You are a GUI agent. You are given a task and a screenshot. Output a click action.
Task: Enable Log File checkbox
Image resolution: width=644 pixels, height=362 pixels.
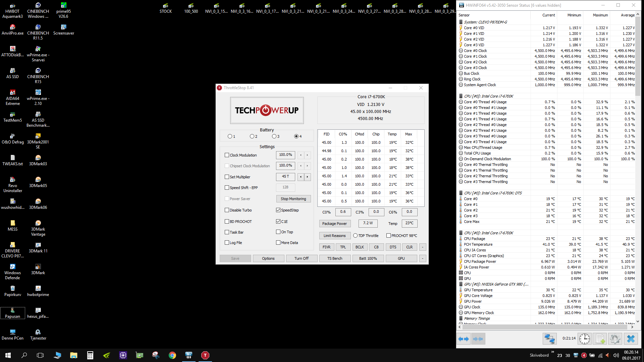227,243
